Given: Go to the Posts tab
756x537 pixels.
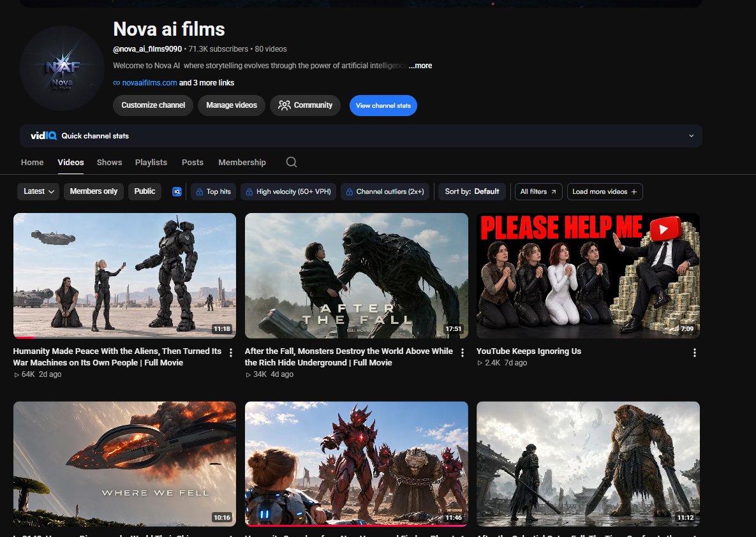Looking at the screenshot, I should click(x=193, y=163).
